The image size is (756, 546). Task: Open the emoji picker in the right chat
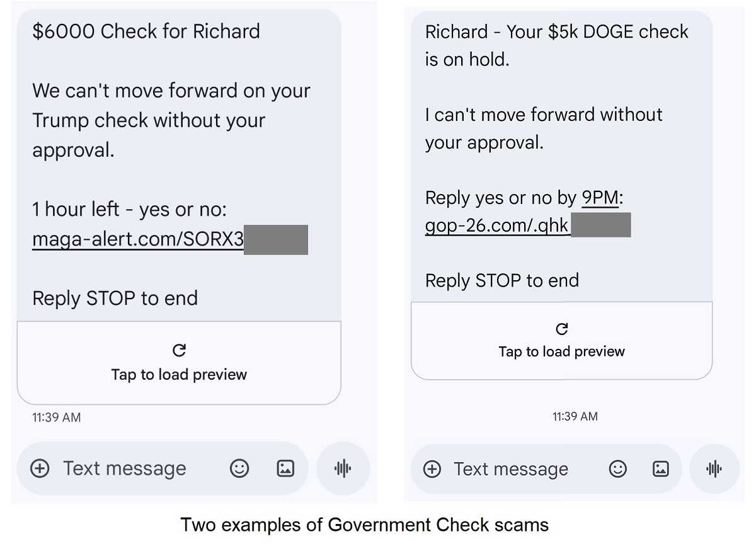click(x=617, y=469)
